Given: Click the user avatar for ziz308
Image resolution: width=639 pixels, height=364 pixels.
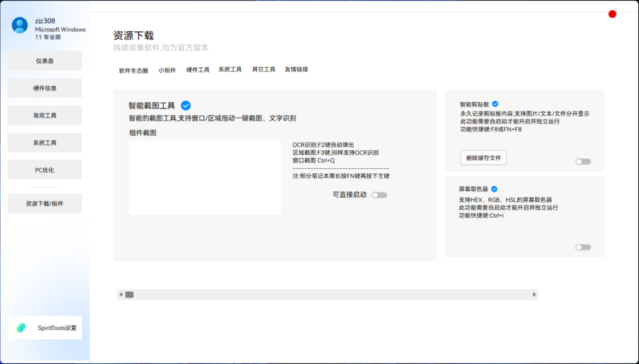Looking at the screenshot, I should [20, 26].
